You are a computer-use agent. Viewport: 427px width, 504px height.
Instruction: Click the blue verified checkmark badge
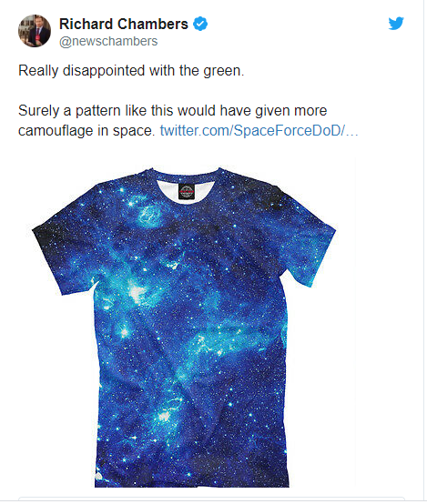200,24
